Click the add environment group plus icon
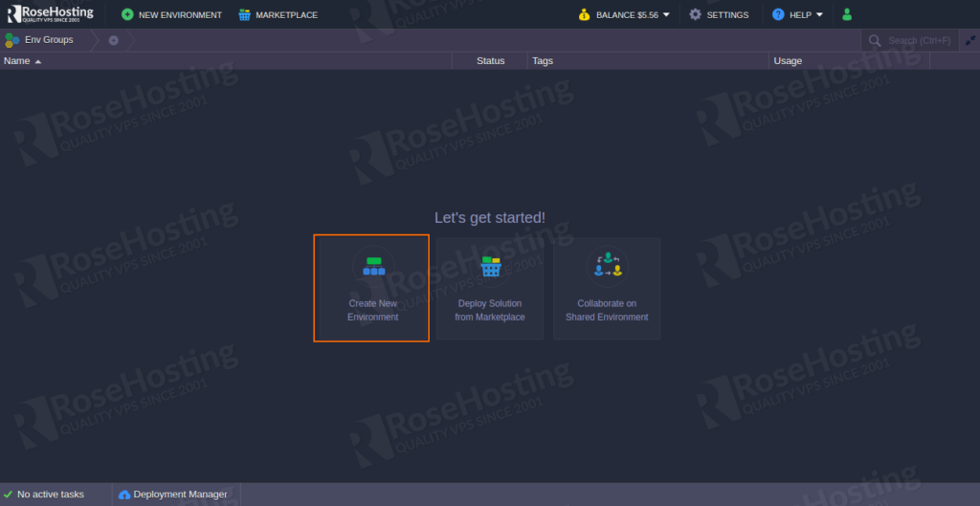Screen dimensions: 980x506 (x=114, y=40)
